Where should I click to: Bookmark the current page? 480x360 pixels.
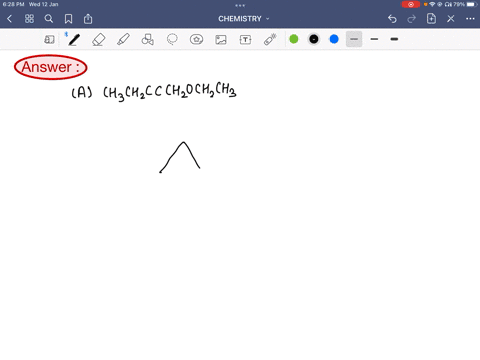click(x=68, y=19)
